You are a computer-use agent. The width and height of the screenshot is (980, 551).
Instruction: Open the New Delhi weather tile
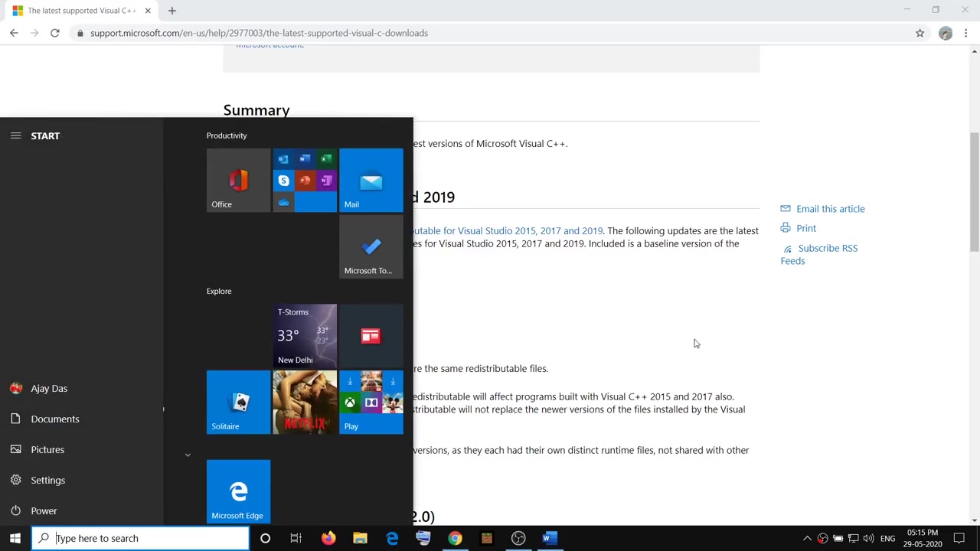305,335
